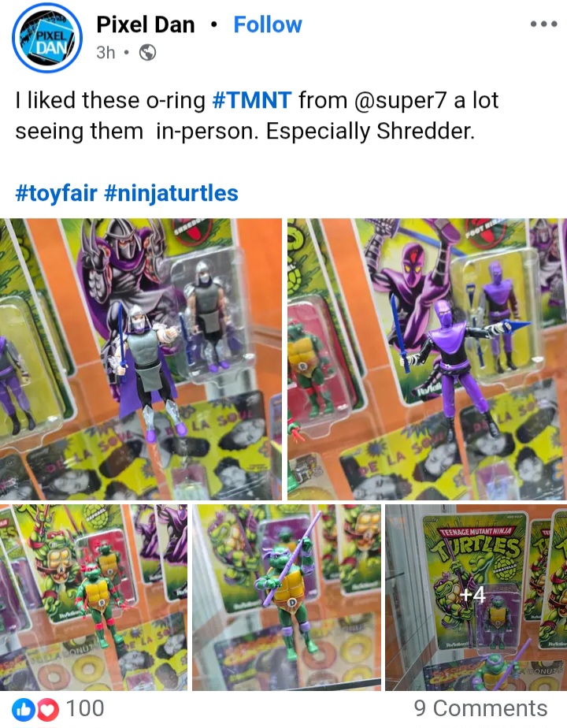Click the blue like reaction icon

coord(24,709)
